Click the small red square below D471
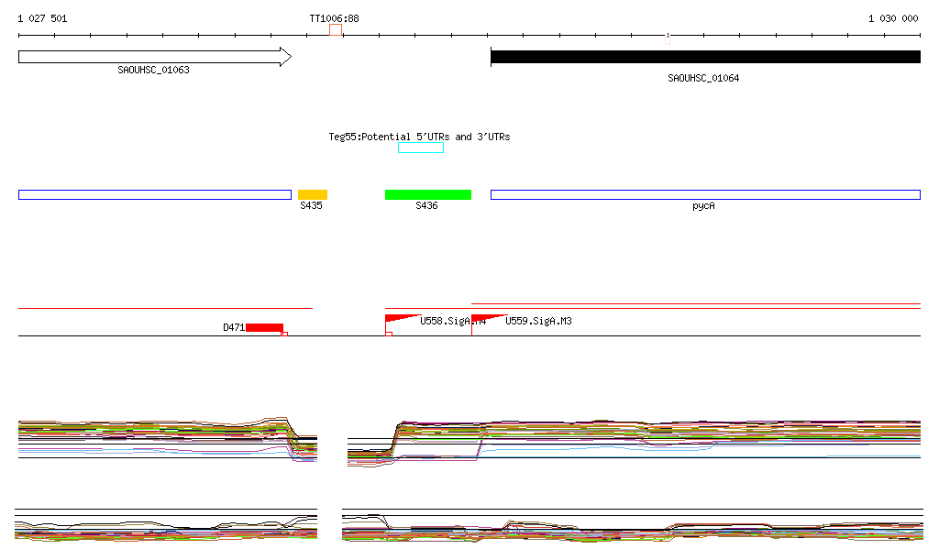 (x=284, y=335)
